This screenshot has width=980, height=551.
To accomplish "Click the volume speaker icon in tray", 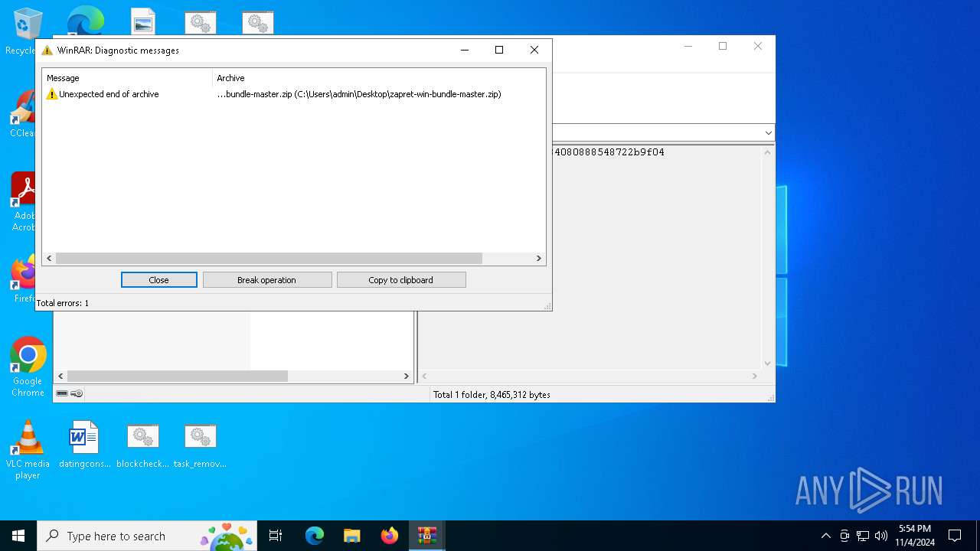I will [x=881, y=536].
